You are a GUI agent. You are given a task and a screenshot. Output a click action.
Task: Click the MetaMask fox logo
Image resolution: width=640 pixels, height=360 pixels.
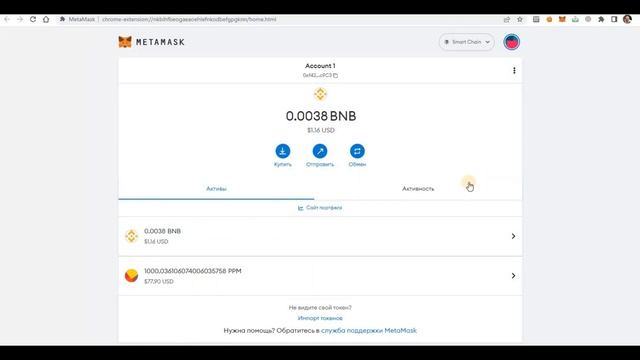125,42
